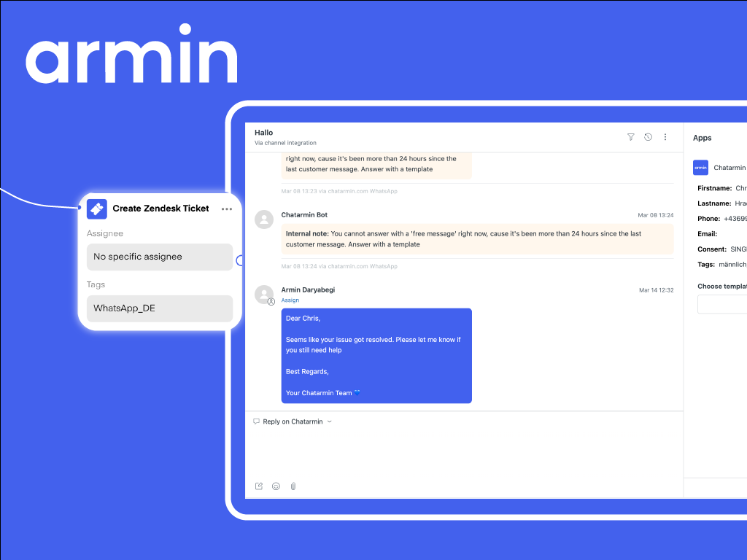
Task: Click the Chatarmin app logo in Apps panel
Action: pyautogui.click(x=700, y=168)
